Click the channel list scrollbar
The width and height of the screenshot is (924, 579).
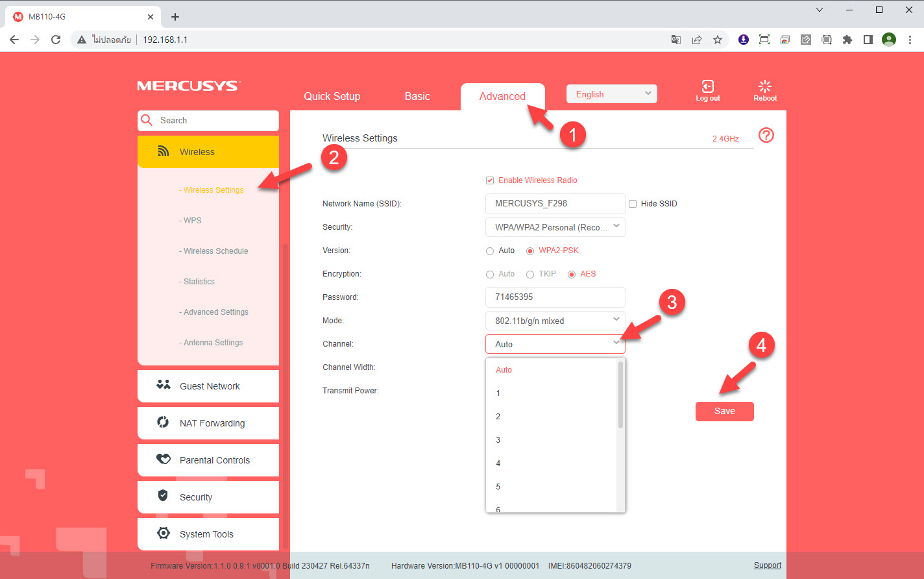(620, 395)
